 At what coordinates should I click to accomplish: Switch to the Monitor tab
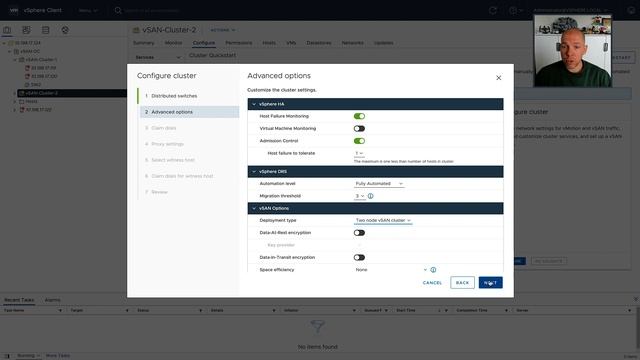pyautogui.click(x=173, y=43)
